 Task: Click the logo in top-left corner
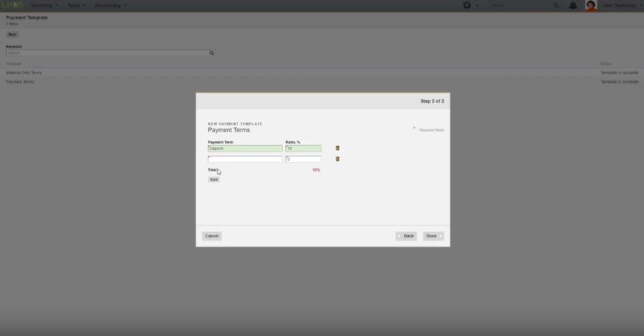click(12, 5)
